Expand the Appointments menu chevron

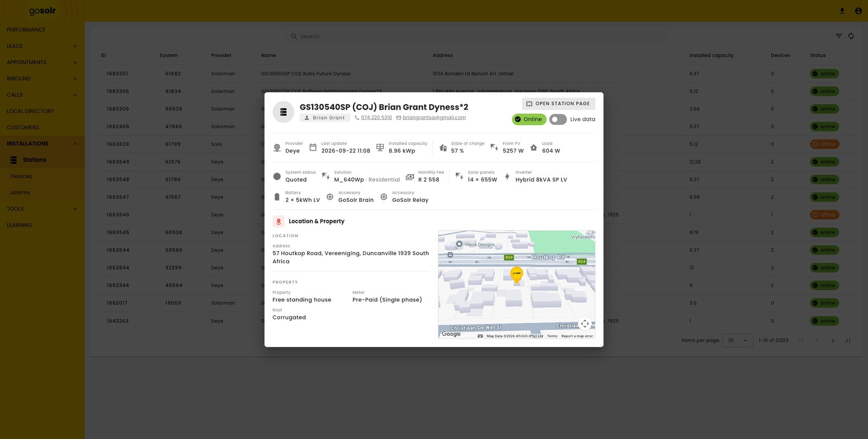click(75, 62)
